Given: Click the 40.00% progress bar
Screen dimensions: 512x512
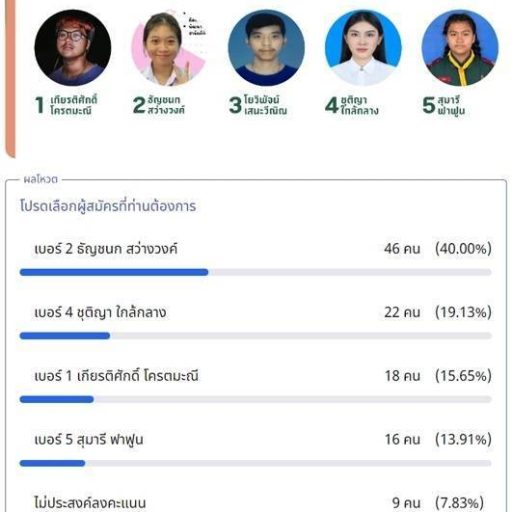Looking at the screenshot, I should (256, 272).
